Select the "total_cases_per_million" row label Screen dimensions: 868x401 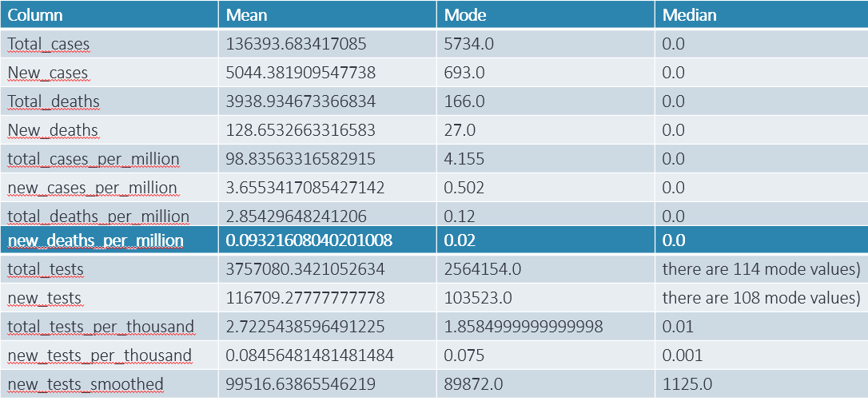click(x=94, y=159)
